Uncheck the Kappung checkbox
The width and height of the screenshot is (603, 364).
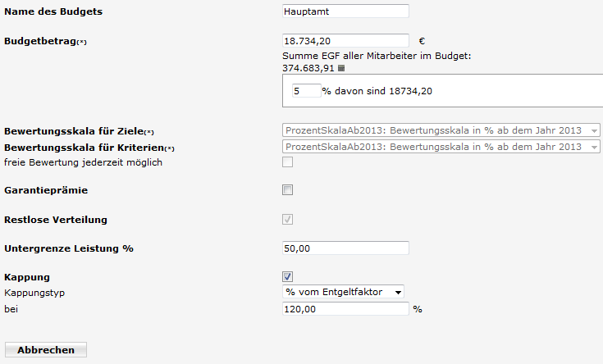click(x=287, y=276)
